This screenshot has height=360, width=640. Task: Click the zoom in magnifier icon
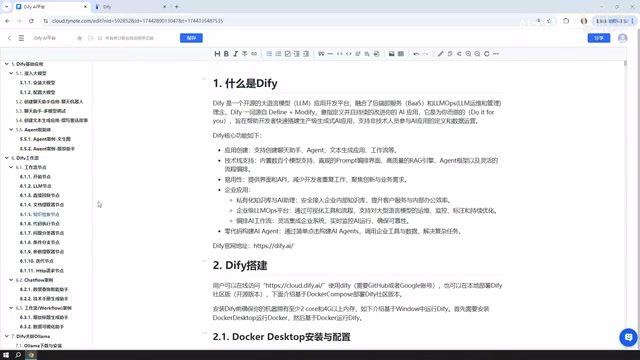[468, 54]
